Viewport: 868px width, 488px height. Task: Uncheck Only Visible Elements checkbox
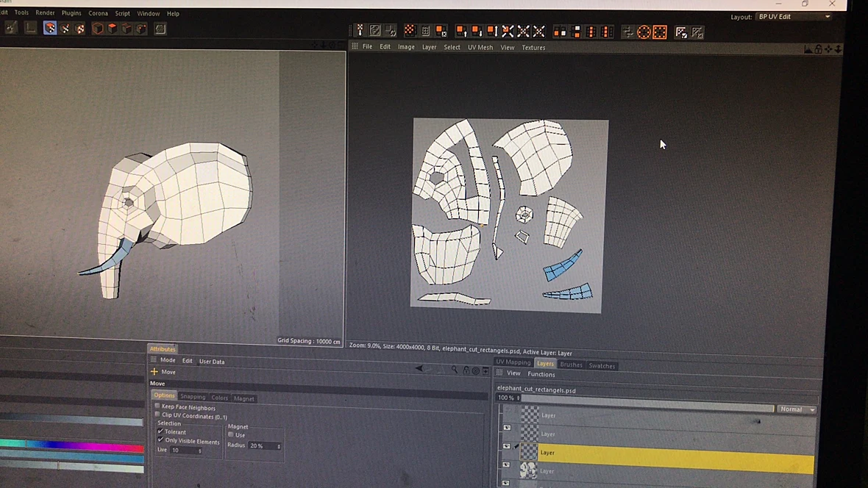click(160, 440)
